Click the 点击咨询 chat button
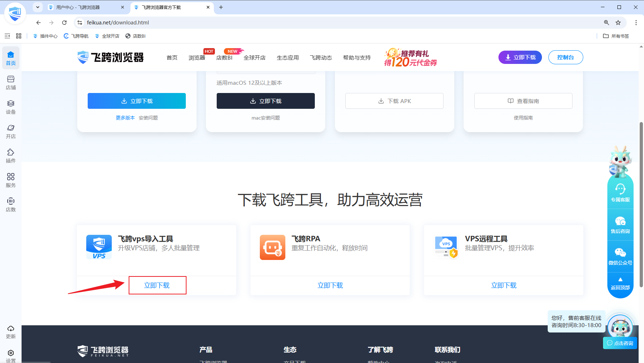This screenshot has height=363, width=644. (620, 343)
